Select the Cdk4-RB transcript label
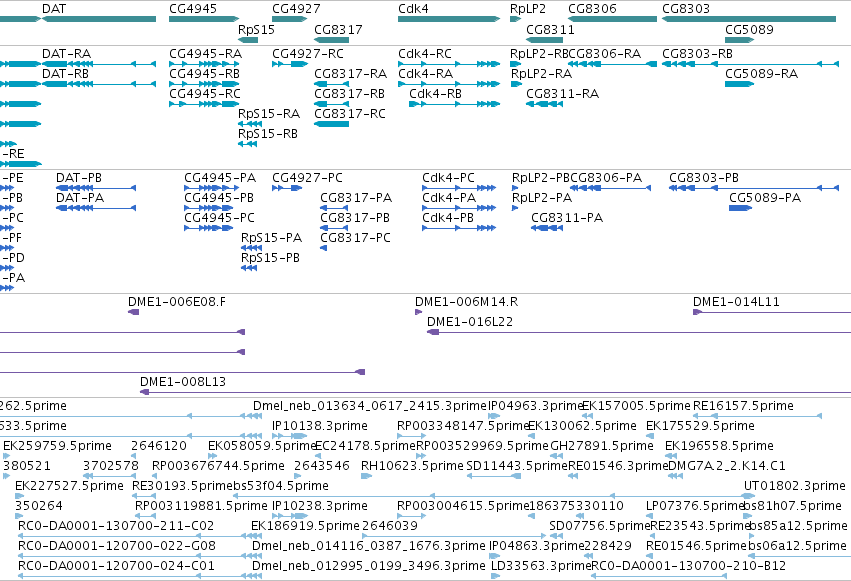The image size is (851, 581). click(435, 94)
